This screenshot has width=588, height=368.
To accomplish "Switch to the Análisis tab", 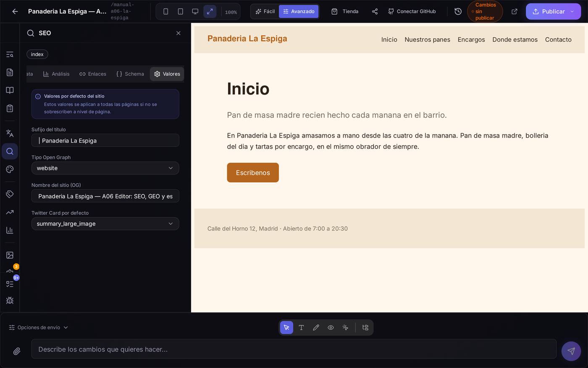I will coord(56,74).
